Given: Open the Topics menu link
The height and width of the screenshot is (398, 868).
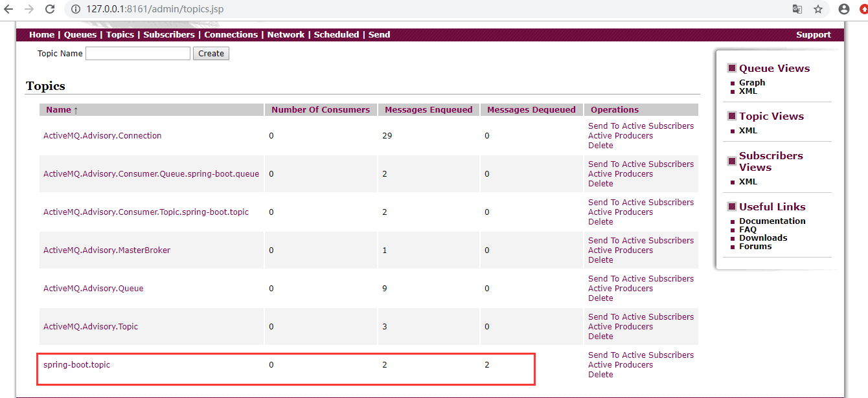Looking at the screenshot, I should click(x=120, y=35).
